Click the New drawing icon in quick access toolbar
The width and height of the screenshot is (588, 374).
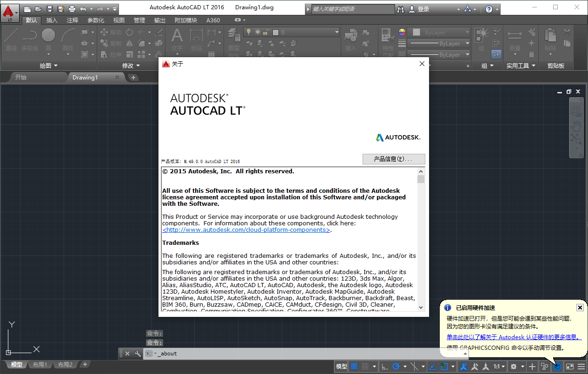coord(27,9)
